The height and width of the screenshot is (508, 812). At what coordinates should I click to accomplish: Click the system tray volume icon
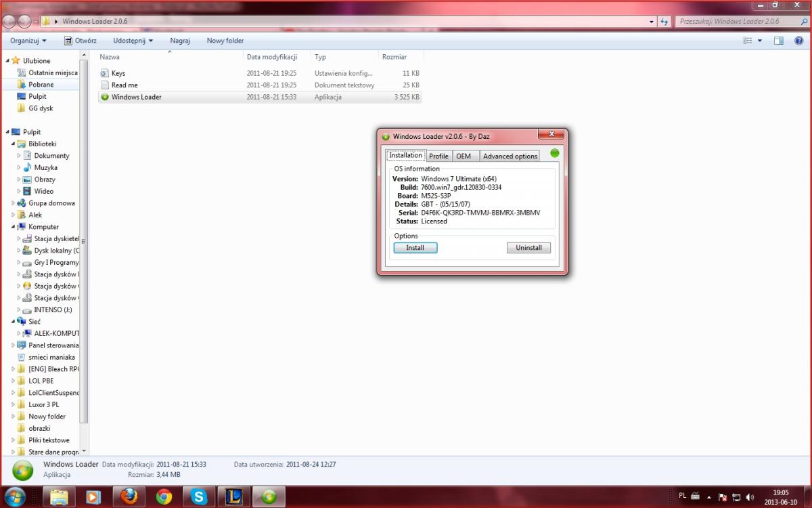tap(750, 497)
